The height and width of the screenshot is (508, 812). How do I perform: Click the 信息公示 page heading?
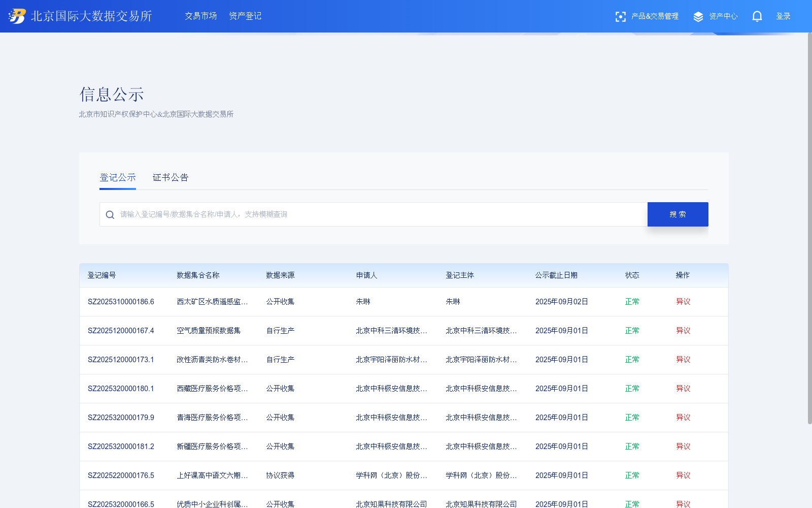click(x=112, y=94)
